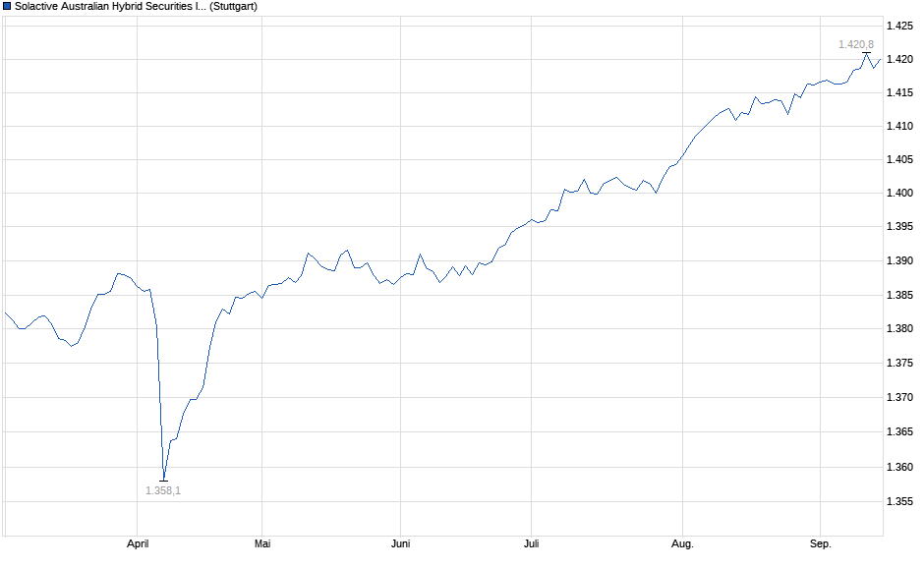Click the 'Juli' x-axis label
This screenshot has width=924, height=569.
coord(532,543)
